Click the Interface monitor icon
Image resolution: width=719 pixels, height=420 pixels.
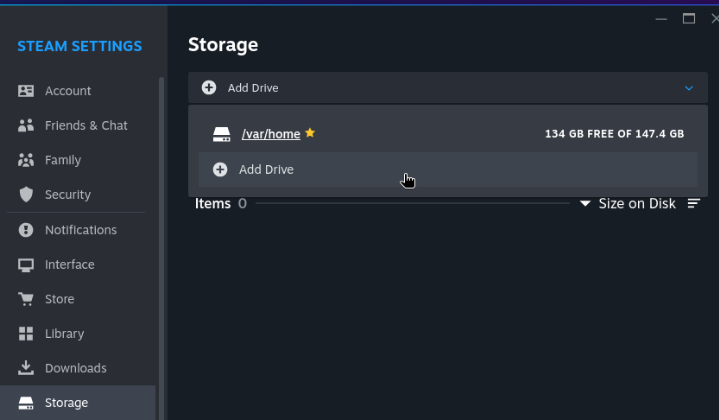click(x=26, y=265)
